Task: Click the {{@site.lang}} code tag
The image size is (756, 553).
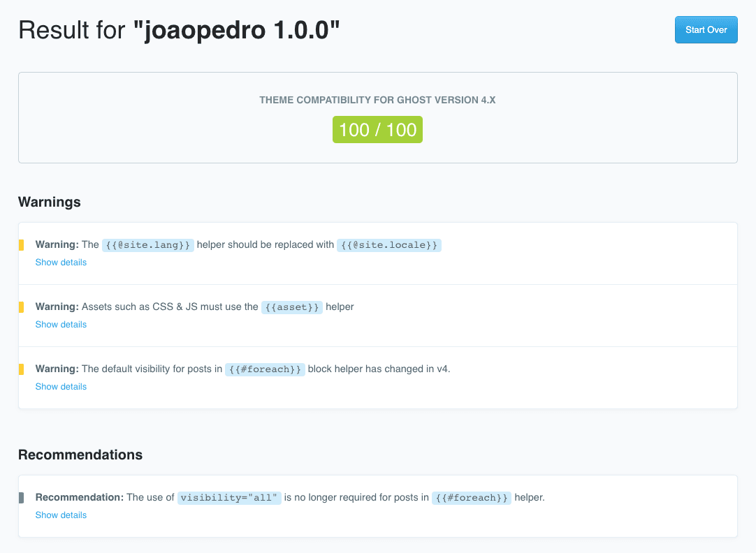Action: pyautogui.click(x=148, y=245)
